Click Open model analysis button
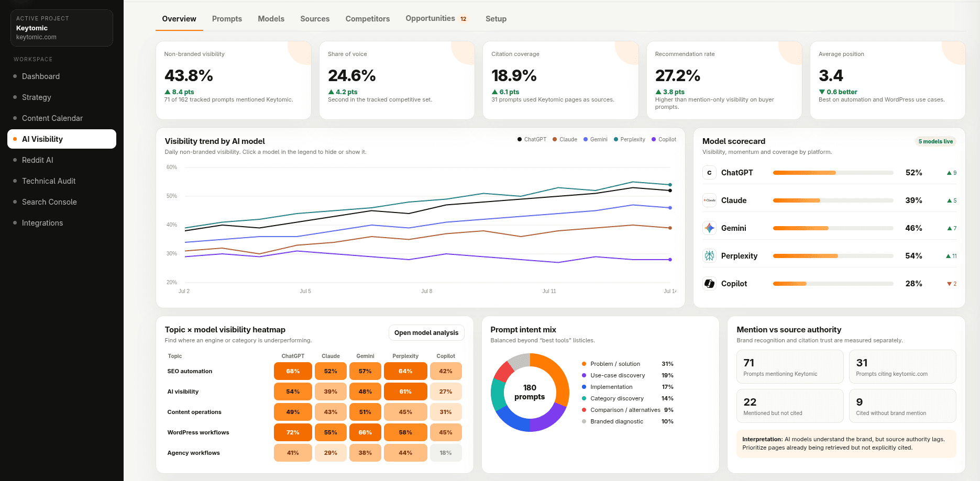The height and width of the screenshot is (481, 980). [426, 333]
